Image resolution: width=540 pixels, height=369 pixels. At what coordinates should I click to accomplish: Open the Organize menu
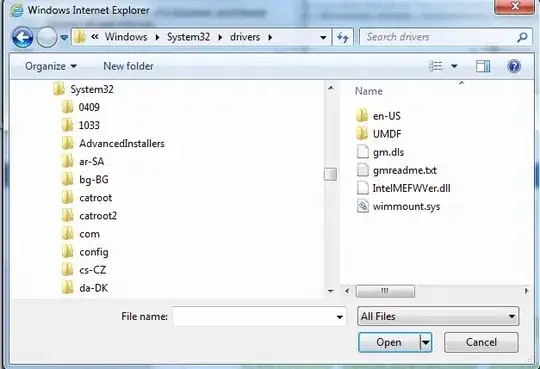(x=51, y=66)
